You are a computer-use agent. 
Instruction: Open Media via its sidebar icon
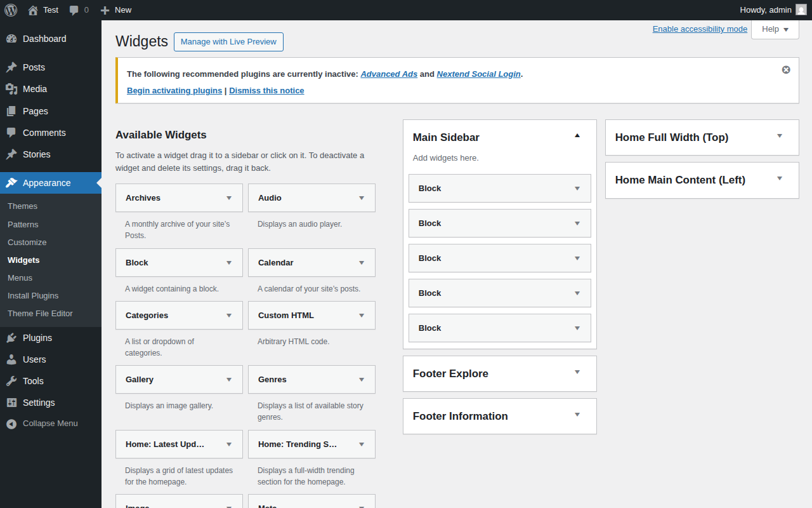point(11,89)
